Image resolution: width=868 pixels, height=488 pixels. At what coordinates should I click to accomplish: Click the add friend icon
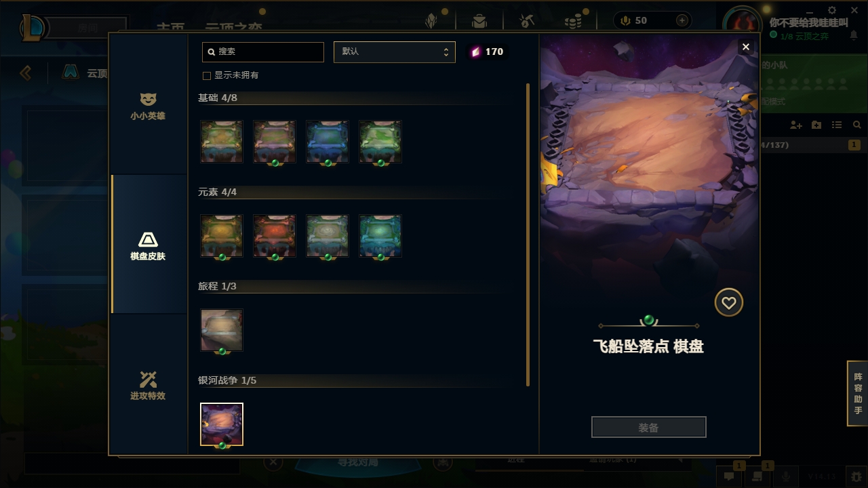pyautogui.click(x=796, y=125)
